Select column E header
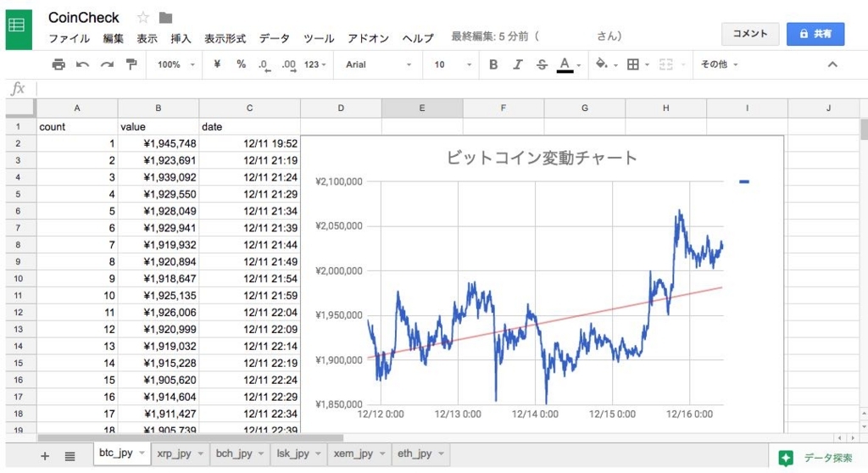The height and width of the screenshot is (473, 868). [x=422, y=108]
